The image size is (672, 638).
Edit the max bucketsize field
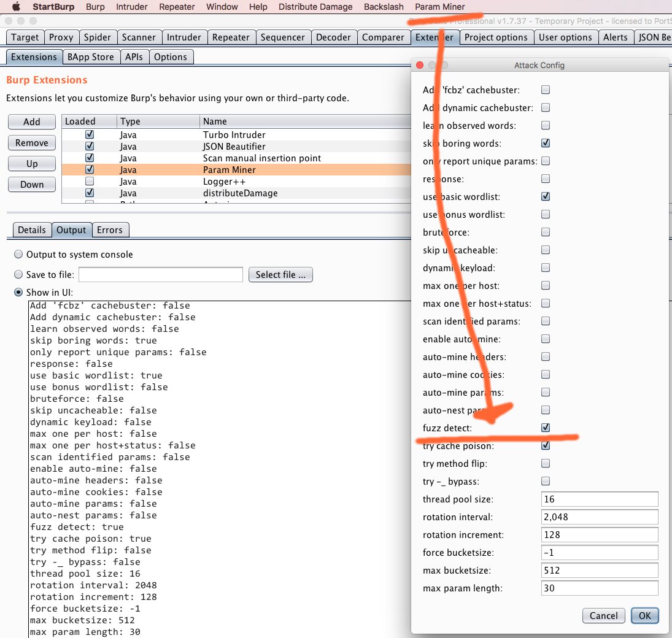coord(600,571)
